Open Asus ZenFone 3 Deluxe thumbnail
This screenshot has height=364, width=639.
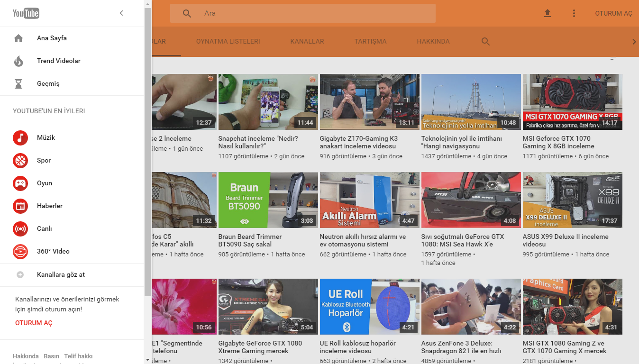(471, 307)
